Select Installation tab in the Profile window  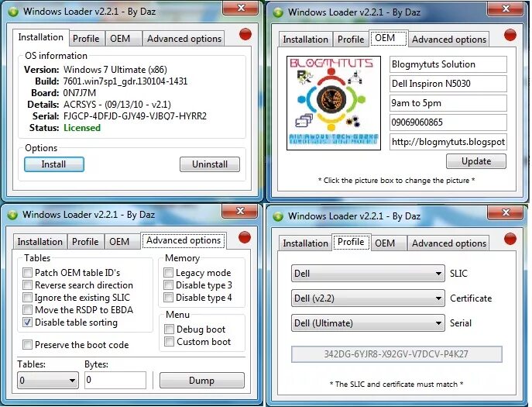click(x=305, y=243)
